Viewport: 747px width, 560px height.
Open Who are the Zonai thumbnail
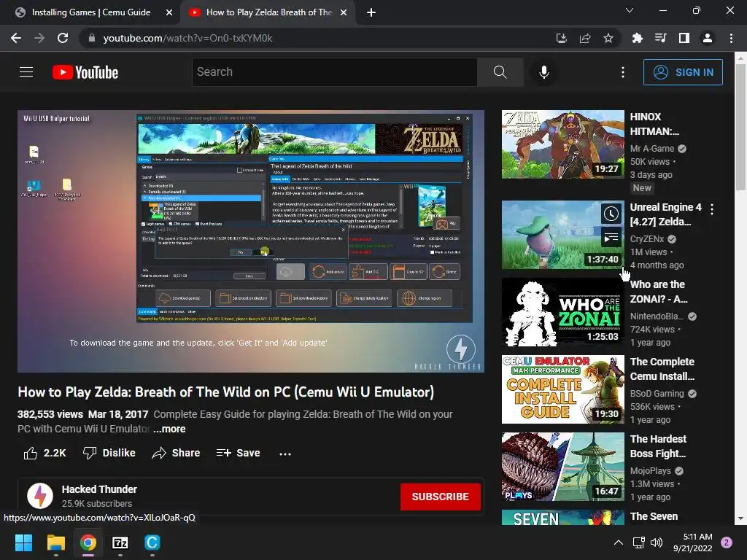[562, 312]
